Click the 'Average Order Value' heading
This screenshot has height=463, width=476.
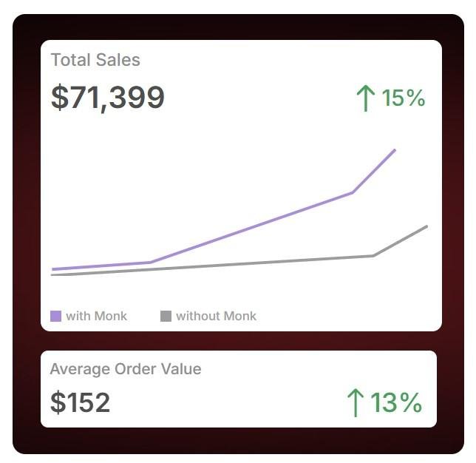point(126,369)
